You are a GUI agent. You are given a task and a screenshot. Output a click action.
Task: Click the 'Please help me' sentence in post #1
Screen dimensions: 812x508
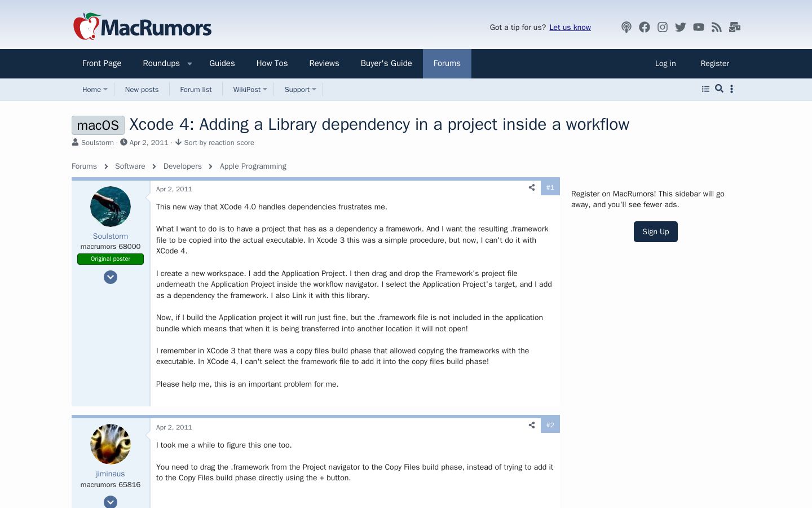click(248, 384)
